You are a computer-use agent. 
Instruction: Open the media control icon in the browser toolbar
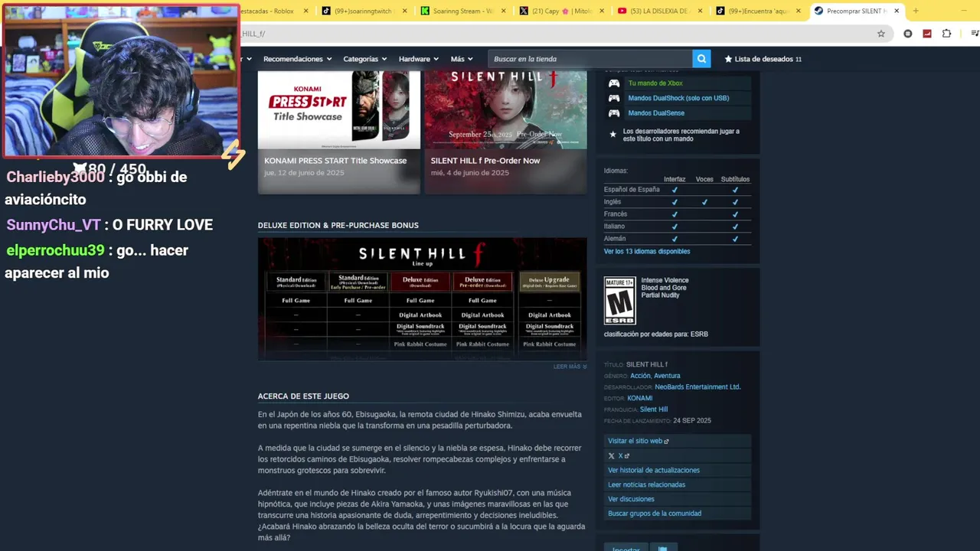(x=974, y=34)
